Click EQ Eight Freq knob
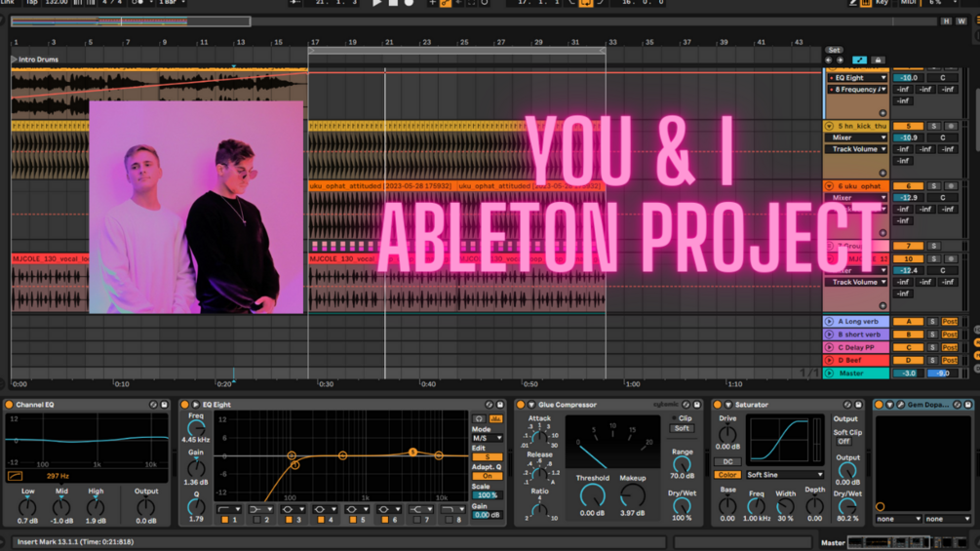 pyautogui.click(x=196, y=428)
